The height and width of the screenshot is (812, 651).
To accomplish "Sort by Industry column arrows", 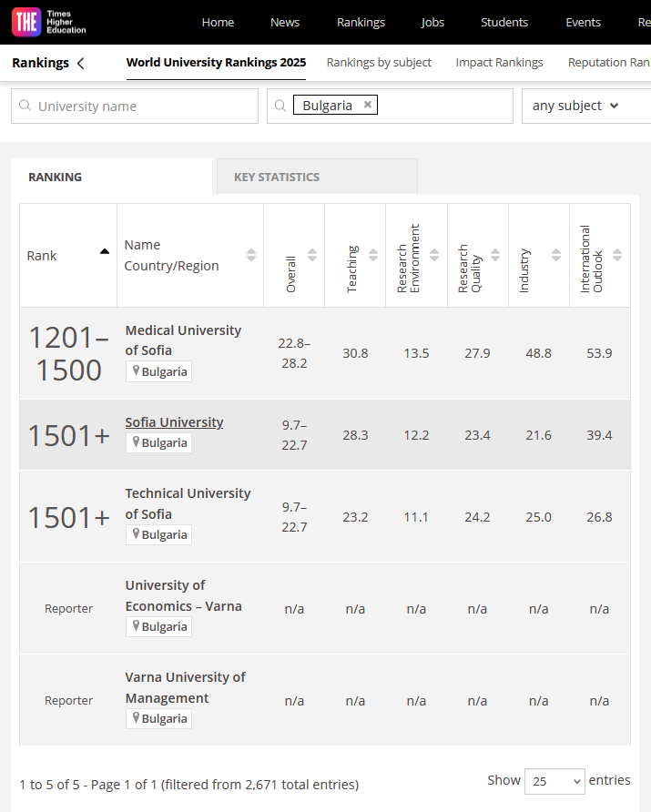I will (x=556, y=255).
